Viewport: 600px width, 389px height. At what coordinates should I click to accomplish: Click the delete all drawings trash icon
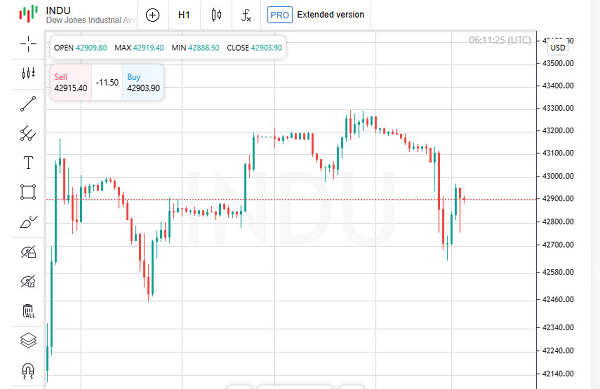(x=28, y=311)
